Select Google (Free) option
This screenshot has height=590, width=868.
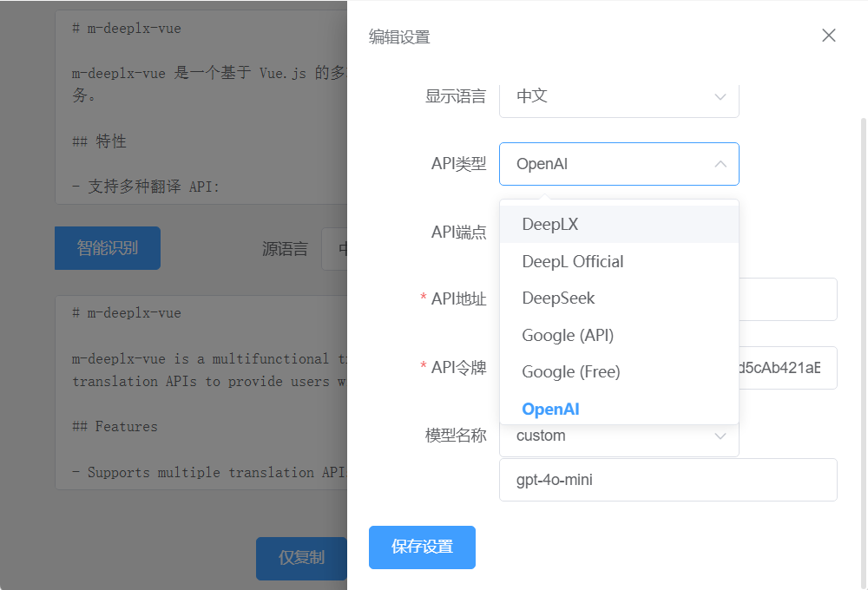click(x=619, y=372)
